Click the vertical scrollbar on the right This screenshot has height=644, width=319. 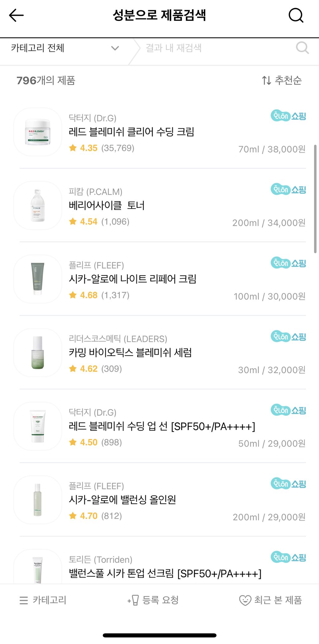tap(315, 199)
